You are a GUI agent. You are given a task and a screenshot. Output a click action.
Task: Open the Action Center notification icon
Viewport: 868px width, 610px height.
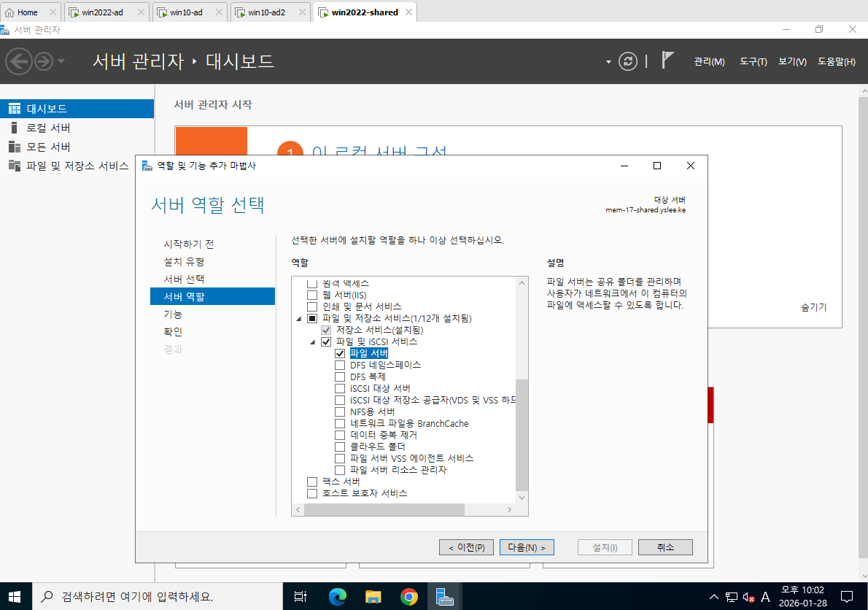pos(847,597)
